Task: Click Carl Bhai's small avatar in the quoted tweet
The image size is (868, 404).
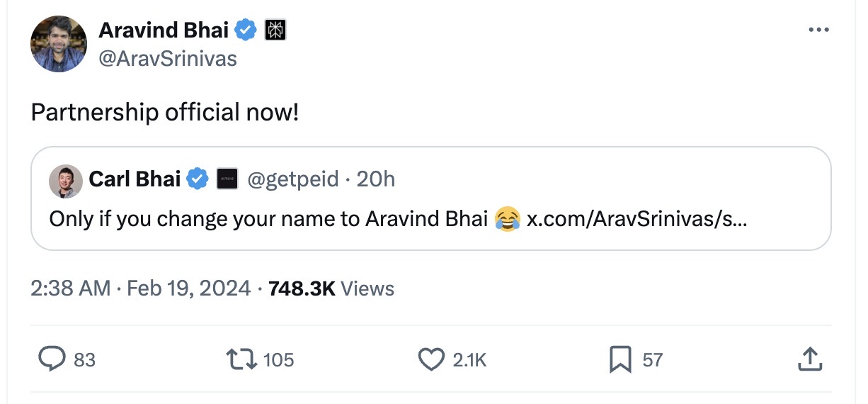Action: point(66,181)
